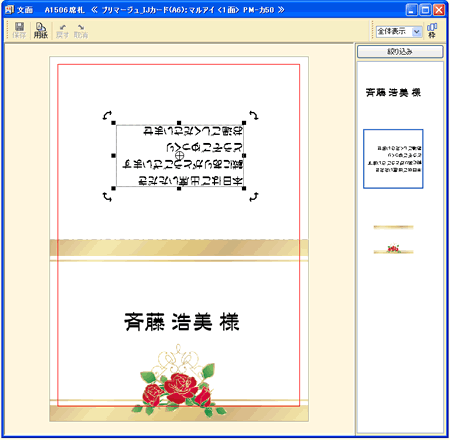This screenshot has height=440, width=450.
Task: Click the bottom-left rotate handle of text box
Action: pyautogui.click(x=107, y=197)
